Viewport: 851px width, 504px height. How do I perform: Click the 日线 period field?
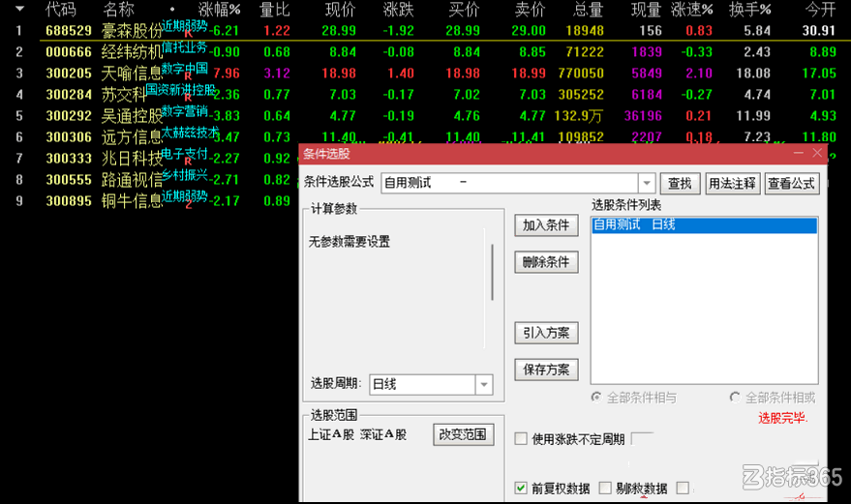pos(422,385)
